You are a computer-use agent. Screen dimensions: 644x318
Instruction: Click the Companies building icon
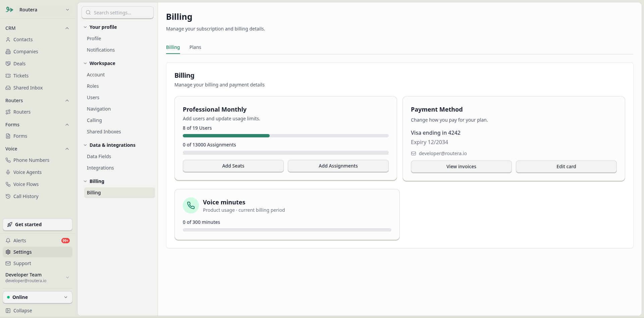point(8,52)
